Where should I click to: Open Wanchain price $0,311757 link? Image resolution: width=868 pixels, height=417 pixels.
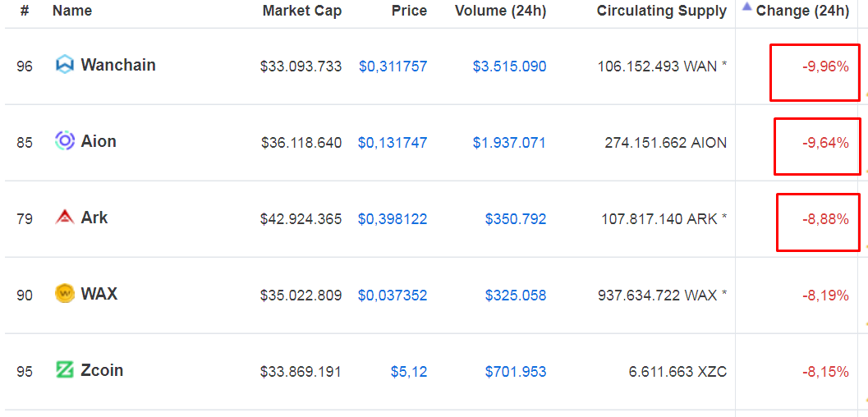pos(393,66)
